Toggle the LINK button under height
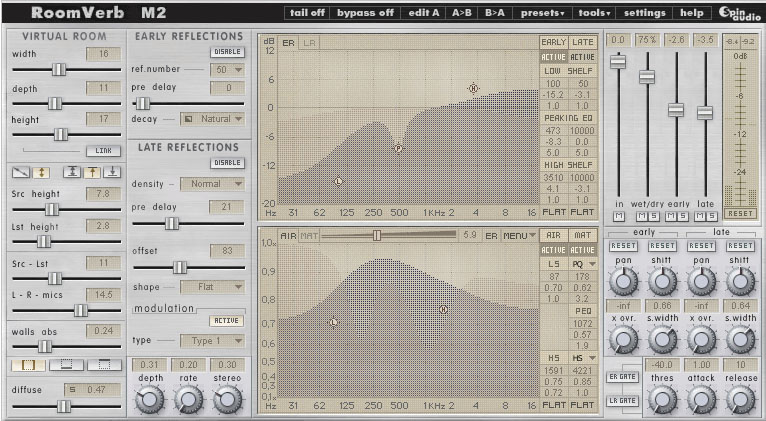Viewport: 766px width, 421px height. (x=104, y=151)
